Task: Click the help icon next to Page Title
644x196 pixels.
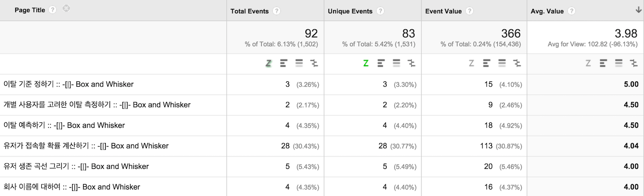Action: pyautogui.click(x=52, y=10)
